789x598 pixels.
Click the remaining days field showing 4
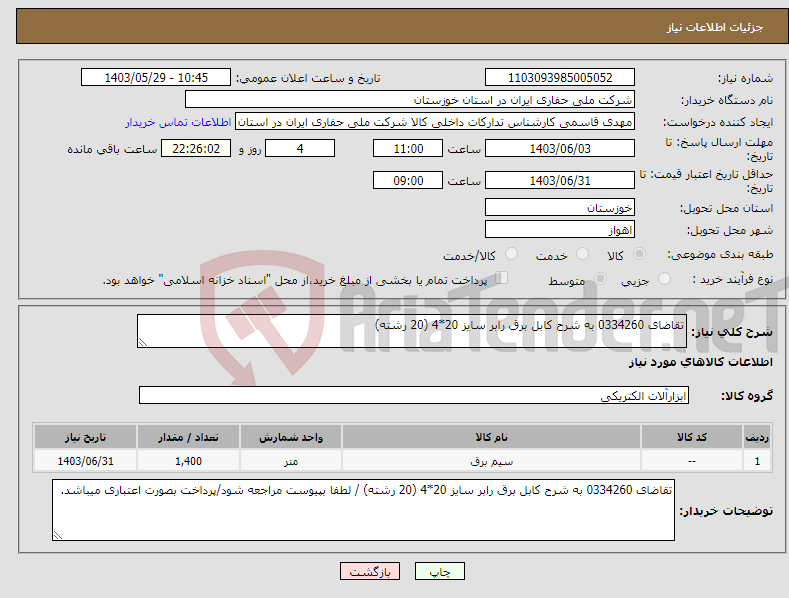tap(300, 148)
